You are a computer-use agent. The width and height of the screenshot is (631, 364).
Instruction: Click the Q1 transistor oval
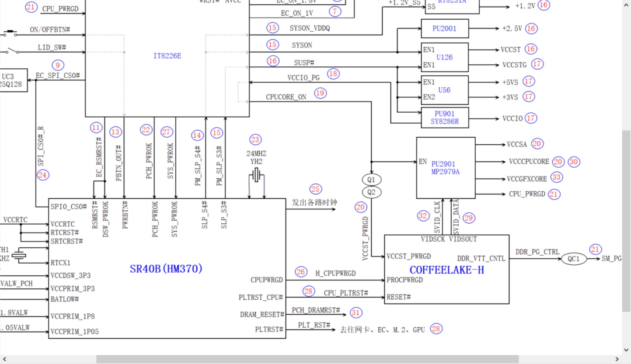tap(372, 180)
